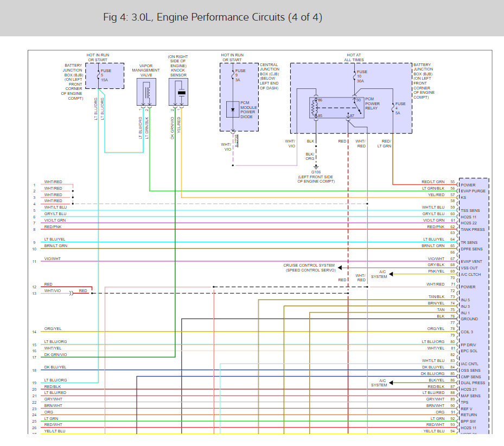This screenshot has width=504, height=446.
Task: Select the Fuse 9 3A symbol
Action: 233,74
